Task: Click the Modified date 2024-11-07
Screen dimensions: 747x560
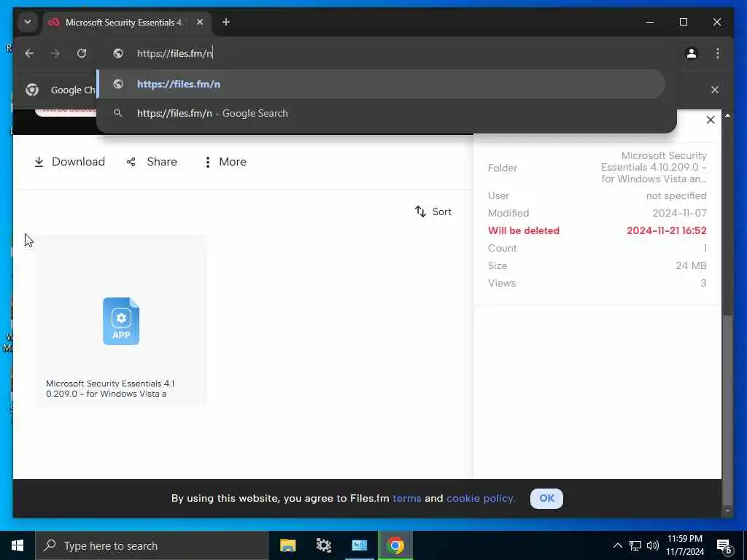Action: click(679, 213)
